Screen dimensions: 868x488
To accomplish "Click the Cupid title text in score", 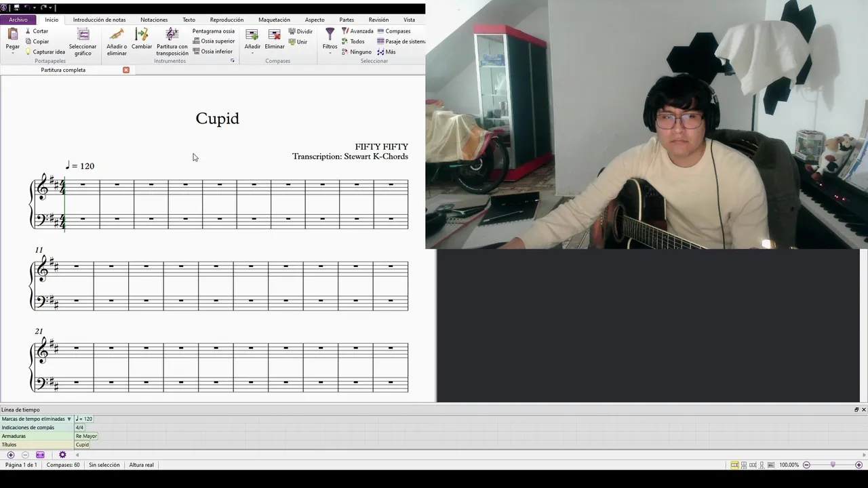I will tap(218, 119).
